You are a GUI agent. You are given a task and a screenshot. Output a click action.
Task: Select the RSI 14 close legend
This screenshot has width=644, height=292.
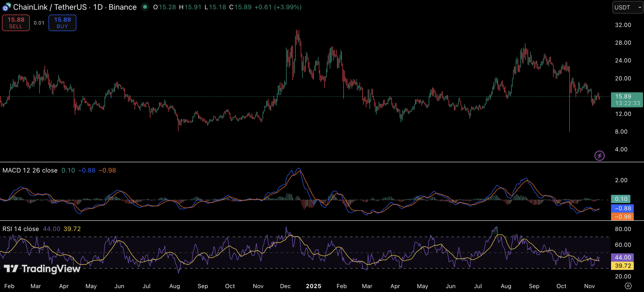(x=21, y=229)
